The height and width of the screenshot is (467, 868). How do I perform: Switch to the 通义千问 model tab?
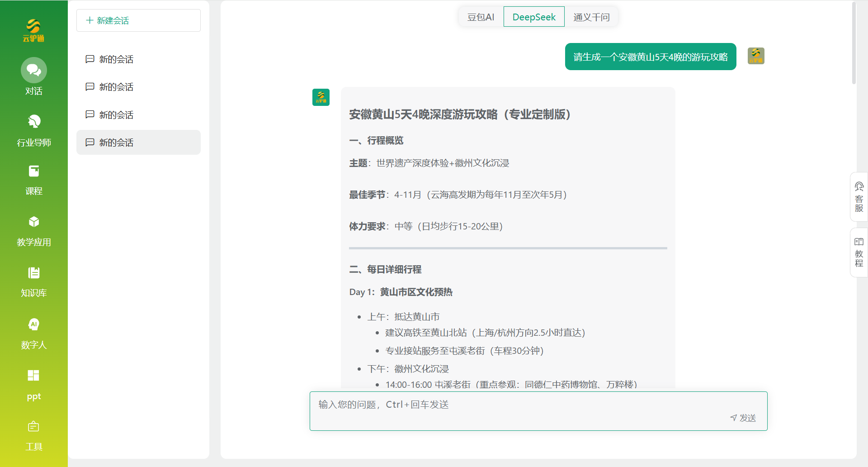click(x=591, y=16)
